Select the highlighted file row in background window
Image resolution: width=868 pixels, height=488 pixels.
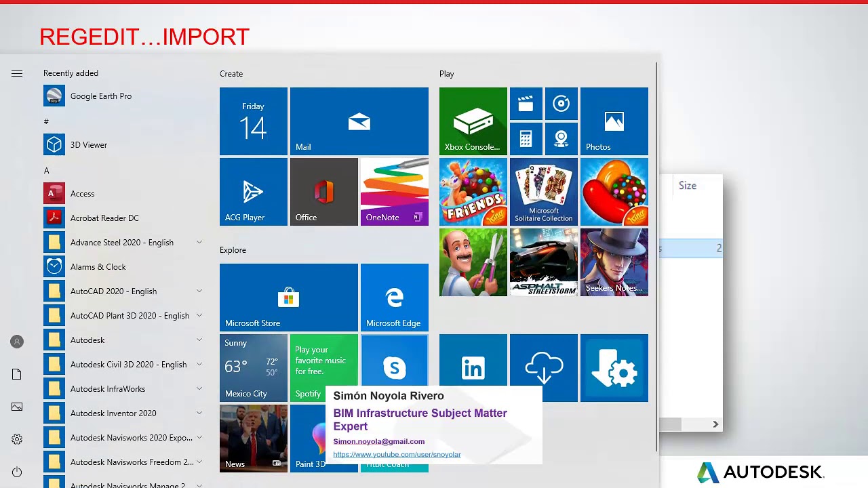[x=690, y=249]
